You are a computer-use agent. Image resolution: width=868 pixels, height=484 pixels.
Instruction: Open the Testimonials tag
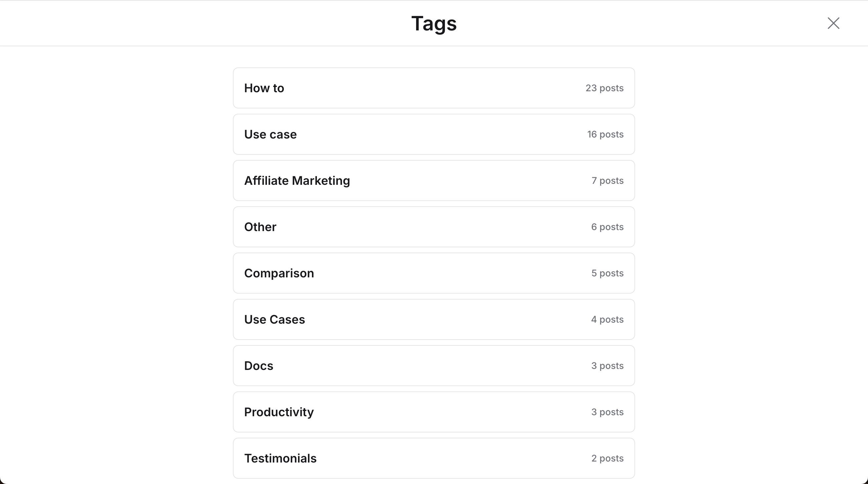pos(434,458)
